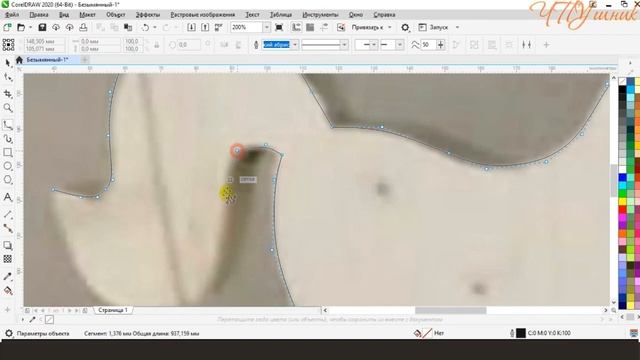Expand the outline width dropdown
This screenshot has height=360, width=640.
295,45
